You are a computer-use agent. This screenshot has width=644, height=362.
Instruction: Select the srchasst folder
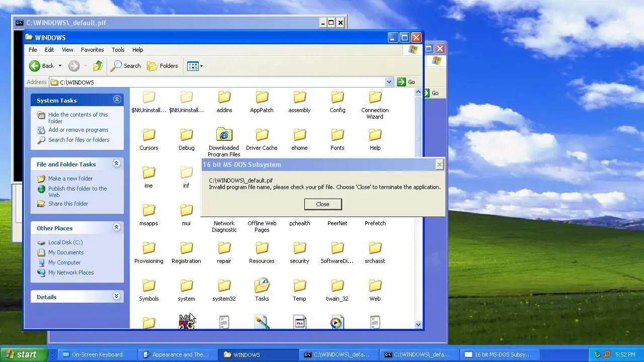[375, 253]
